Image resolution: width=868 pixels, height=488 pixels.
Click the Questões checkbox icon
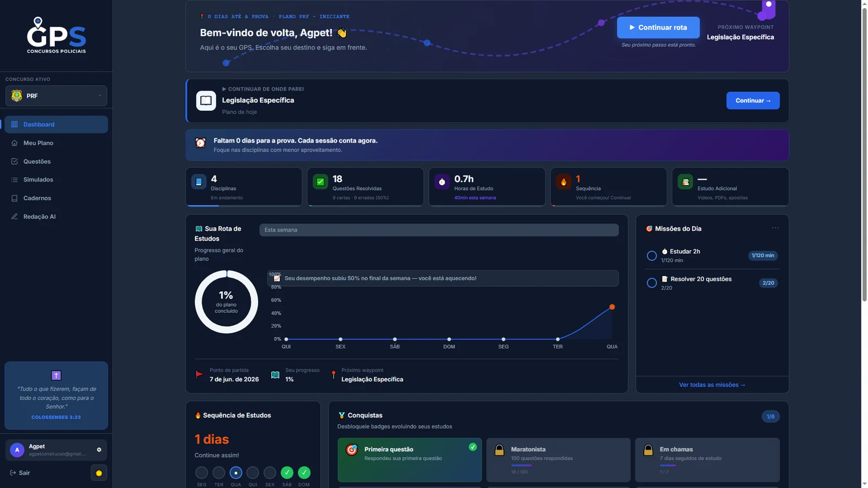pyautogui.click(x=15, y=162)
